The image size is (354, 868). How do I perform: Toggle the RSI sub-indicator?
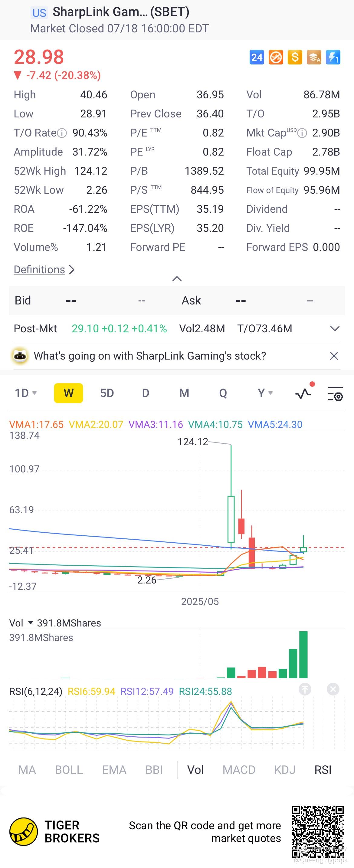pyautogui.click(x=323, y=770)
